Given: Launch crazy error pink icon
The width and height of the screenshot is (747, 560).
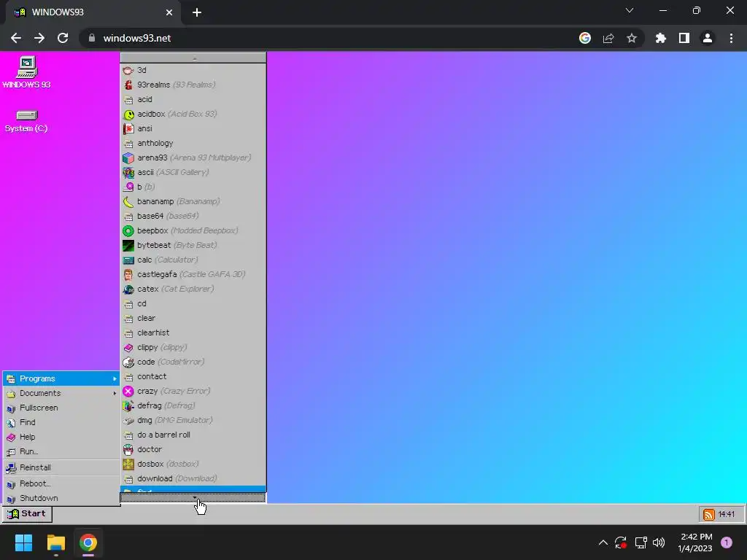Looking at the screenshot, I should tap(128, 391).
